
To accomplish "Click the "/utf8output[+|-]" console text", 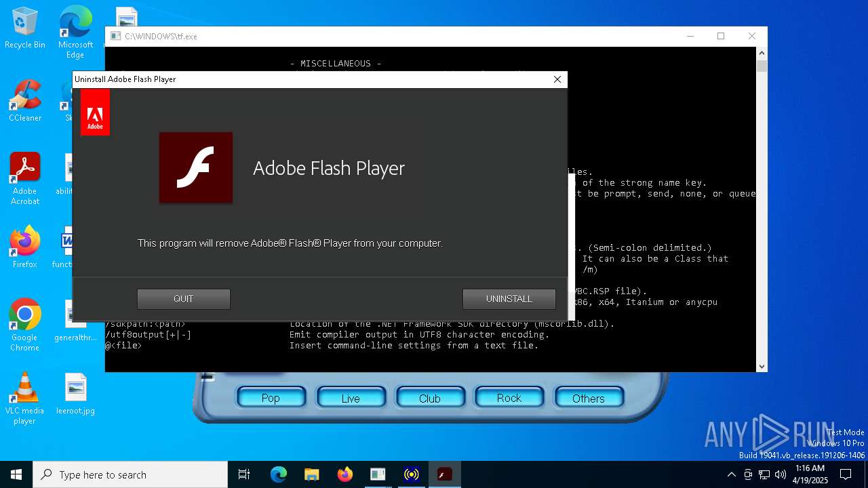I will point(148,335).
